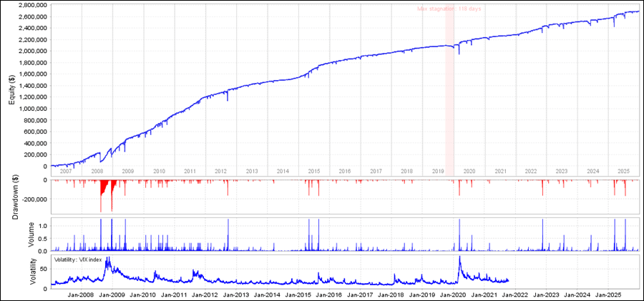Screen dimensions: 644x301
Task: Select the 2012 year label in equity chart
Action: 220,172
